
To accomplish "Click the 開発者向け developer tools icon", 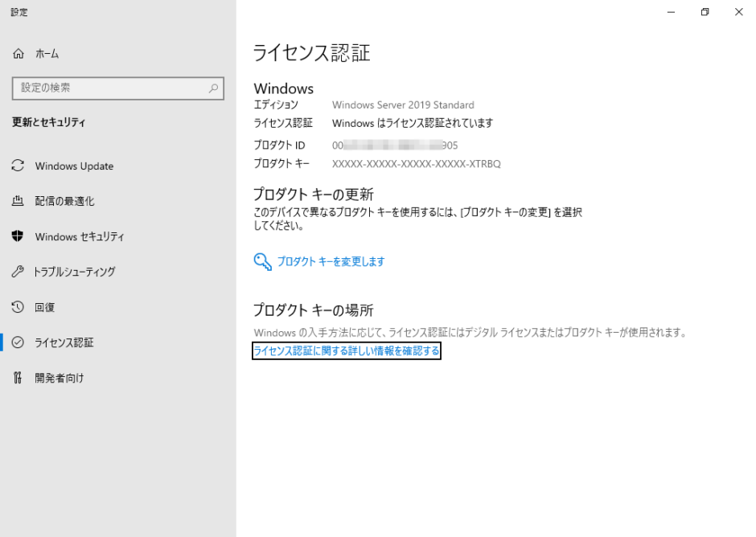I will (18, 378).
